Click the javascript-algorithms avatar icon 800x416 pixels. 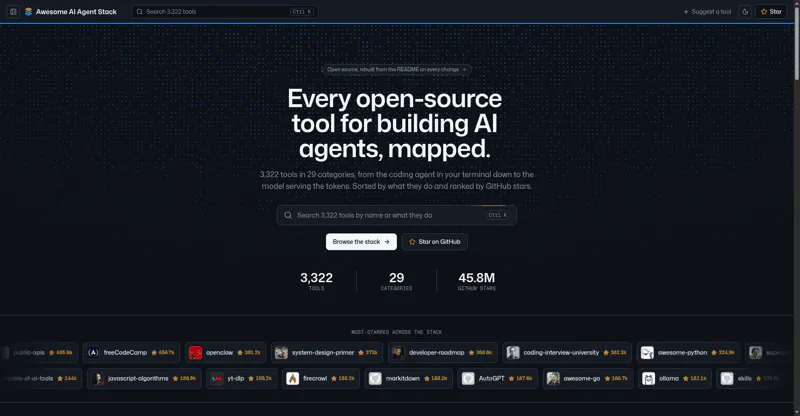pos(97,379)
